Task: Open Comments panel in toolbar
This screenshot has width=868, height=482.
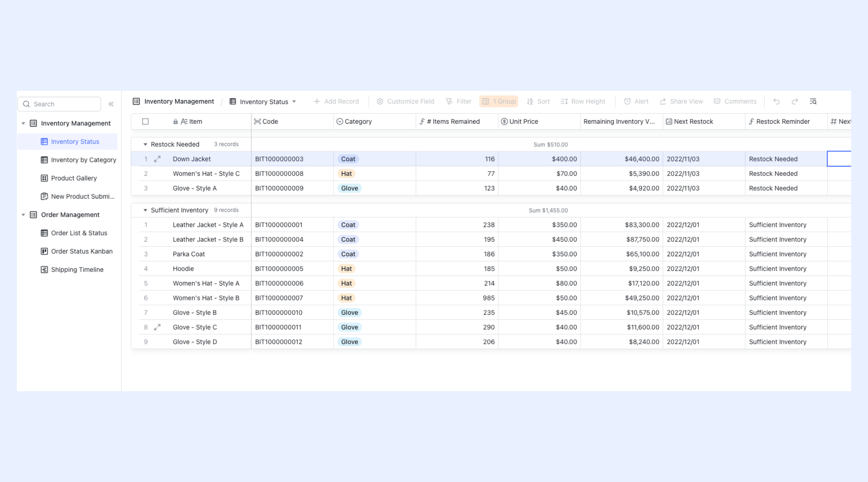Action: coord(735,102)
